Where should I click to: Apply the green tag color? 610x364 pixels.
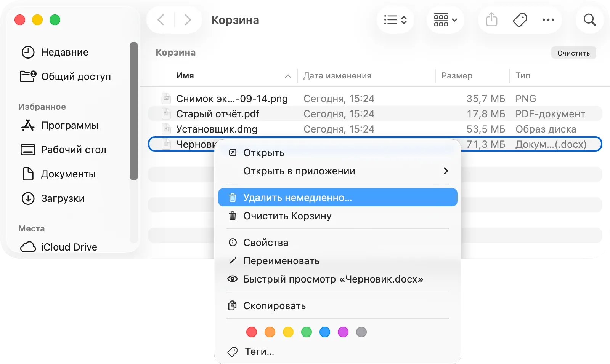pos(307,332)
